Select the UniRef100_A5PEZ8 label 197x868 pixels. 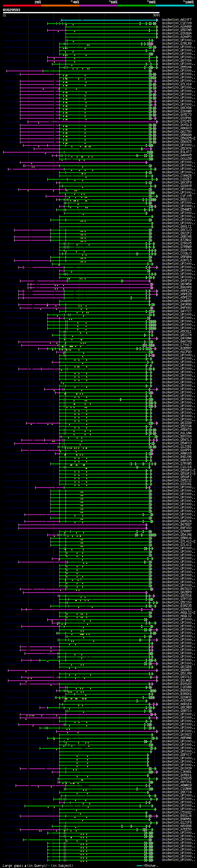[x=177, y=294]
